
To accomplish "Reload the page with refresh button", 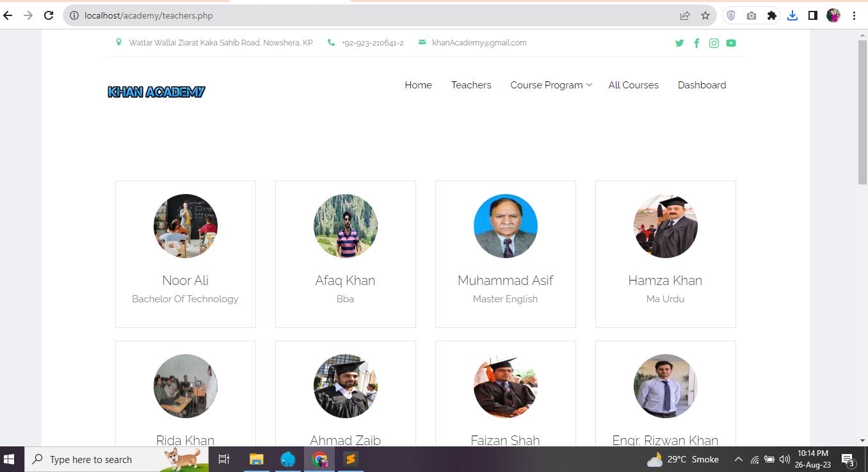I will [x=49, y=15].
